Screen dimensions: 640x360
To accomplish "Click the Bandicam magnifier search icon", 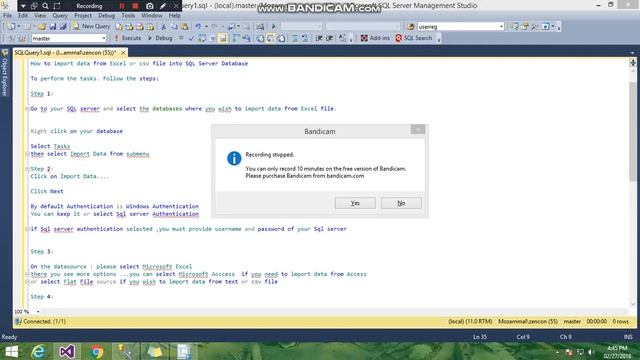I will [45, 6].
